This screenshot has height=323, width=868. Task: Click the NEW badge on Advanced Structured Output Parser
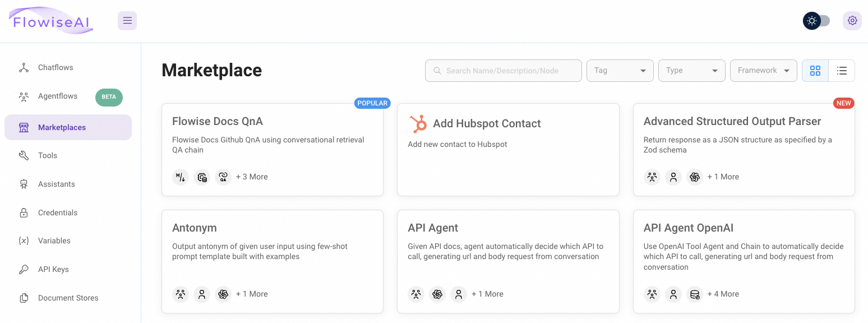click(844, 103)
